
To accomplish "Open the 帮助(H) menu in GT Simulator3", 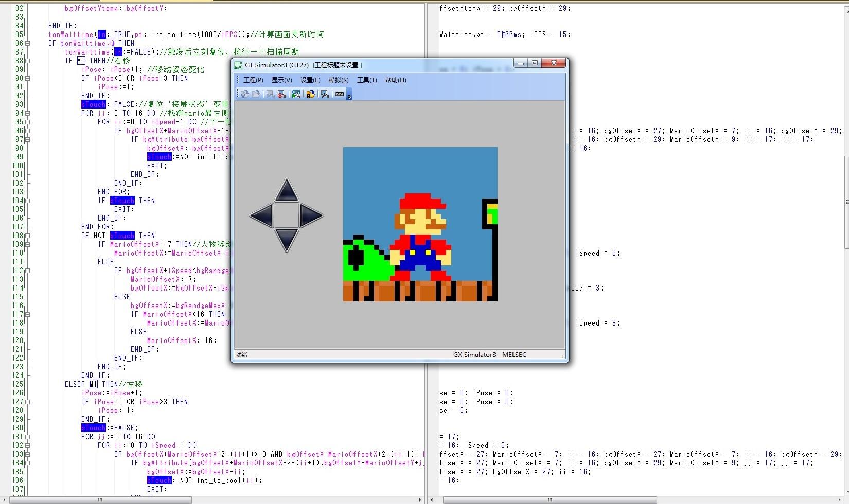I will click(x=396, y=80).
